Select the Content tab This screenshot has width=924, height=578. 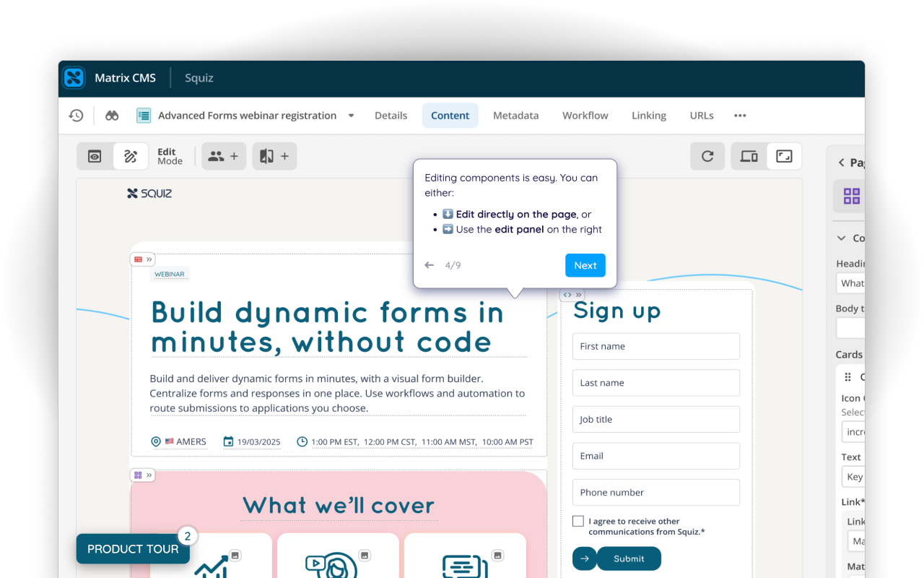[450, 116]
